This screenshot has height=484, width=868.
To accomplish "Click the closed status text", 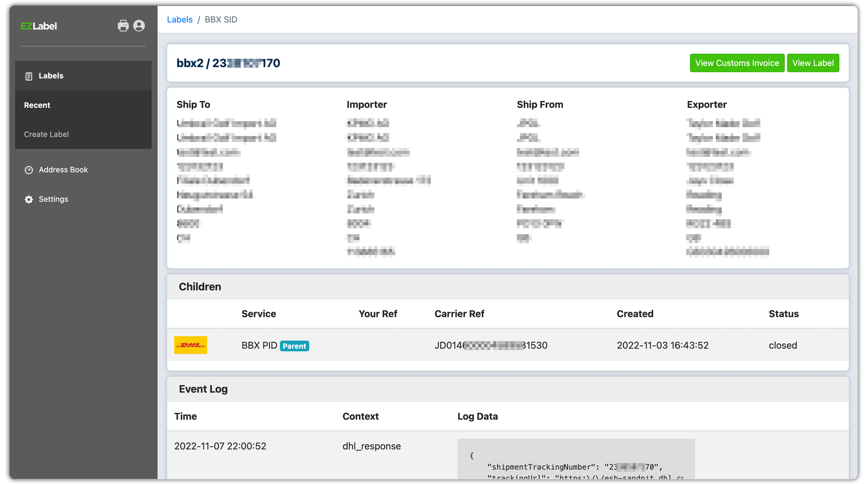I will pos(783,345).
